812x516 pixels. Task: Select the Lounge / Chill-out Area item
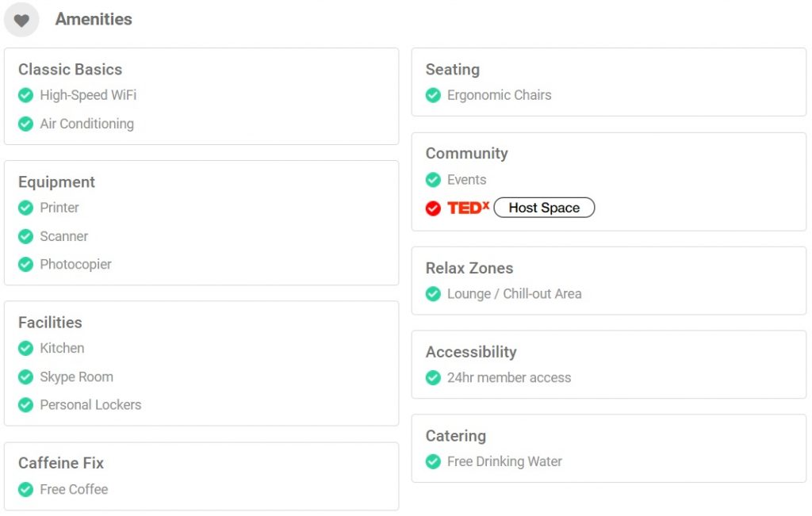click(514, 294)
